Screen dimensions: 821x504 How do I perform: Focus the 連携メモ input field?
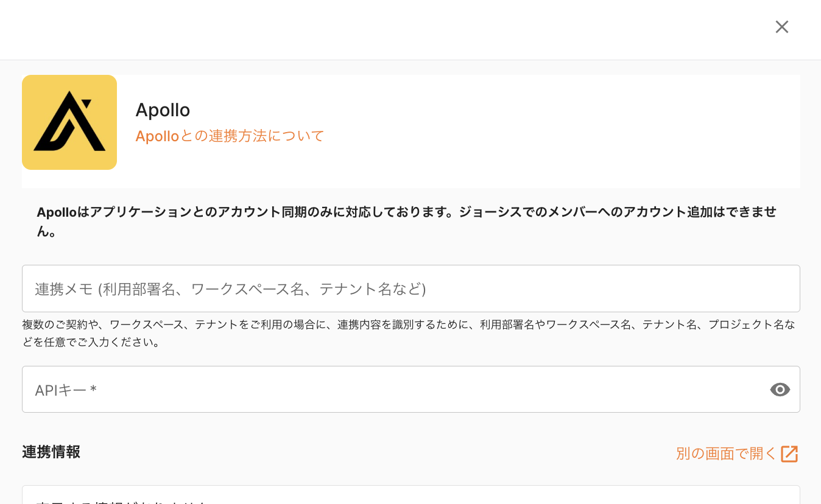click(410, 289)
